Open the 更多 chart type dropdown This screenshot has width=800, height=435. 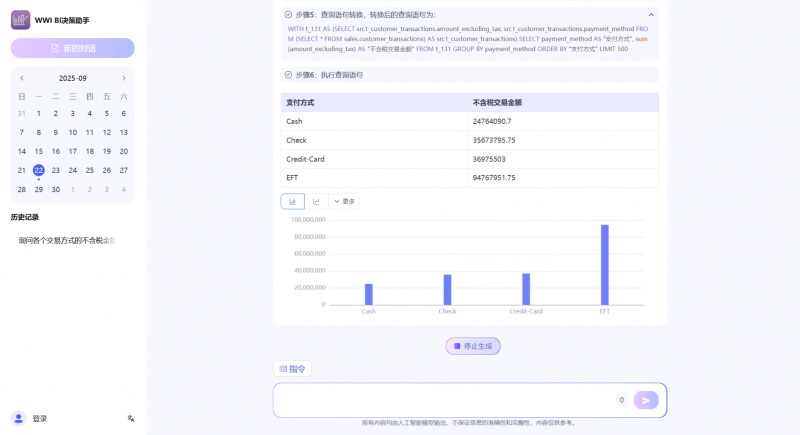click(343, 201)
